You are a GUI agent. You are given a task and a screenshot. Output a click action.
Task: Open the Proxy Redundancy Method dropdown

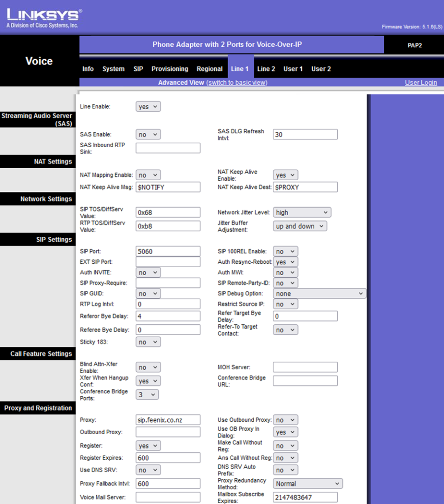pyautogui.click(x=308, y=484)
